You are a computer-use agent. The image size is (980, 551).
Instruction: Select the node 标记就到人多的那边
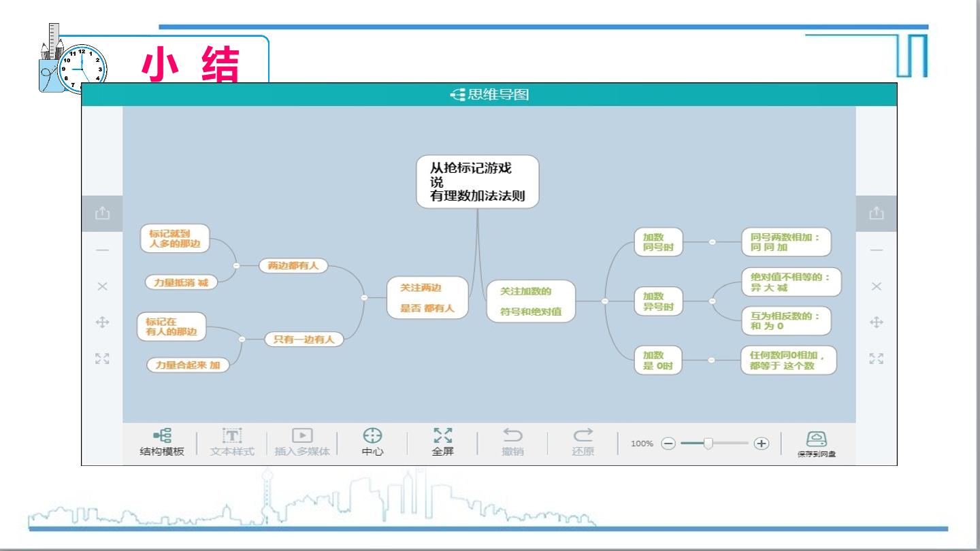[x=175, y=238]
